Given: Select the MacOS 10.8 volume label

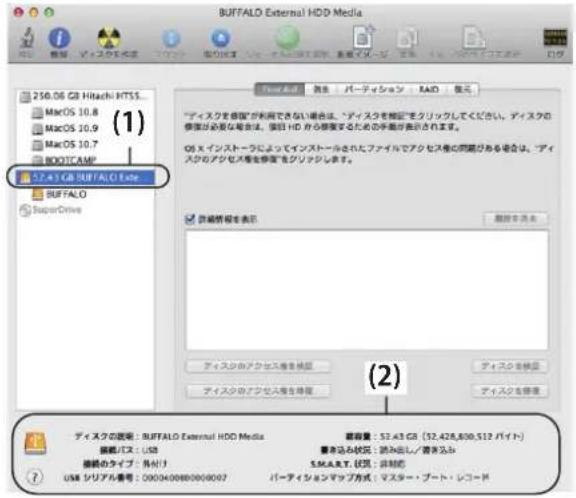Looking at the screenshot, I should (x=72, y=112).
